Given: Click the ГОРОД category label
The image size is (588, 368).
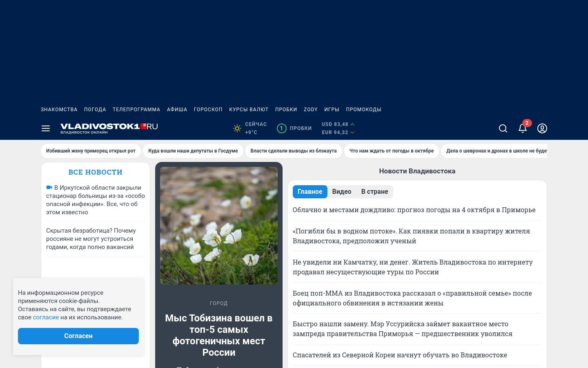Looking at the screenshot, I should (219, 303).
